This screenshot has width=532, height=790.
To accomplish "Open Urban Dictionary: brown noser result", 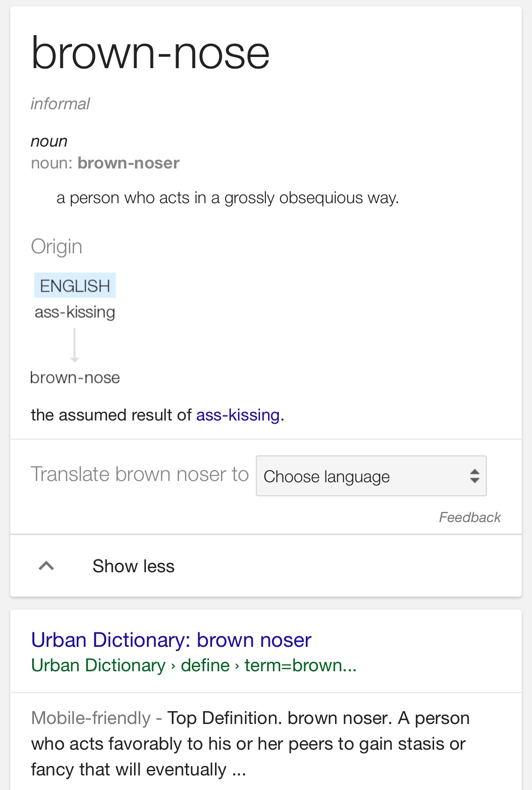I will point(171,640).
